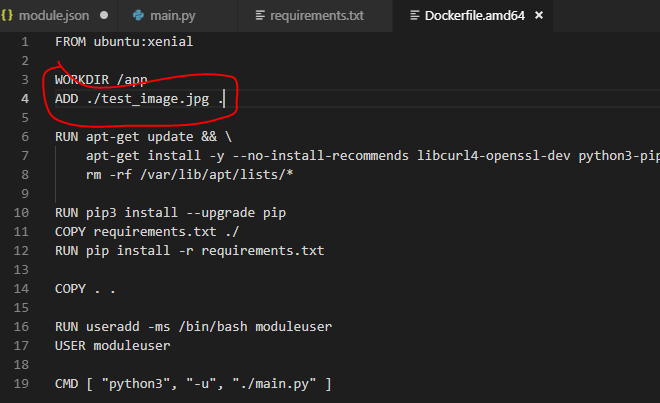Image resolution: width=660 pixels, height=403 pixels.
Task: Click the WORKDIR /app instruction
Action: tap(101, 79)
